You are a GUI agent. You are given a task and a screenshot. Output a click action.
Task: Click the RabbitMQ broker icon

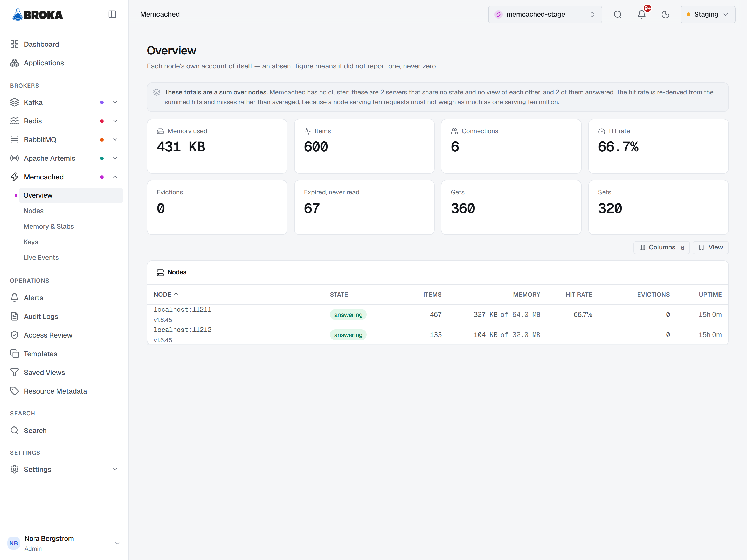coord(15,139)
